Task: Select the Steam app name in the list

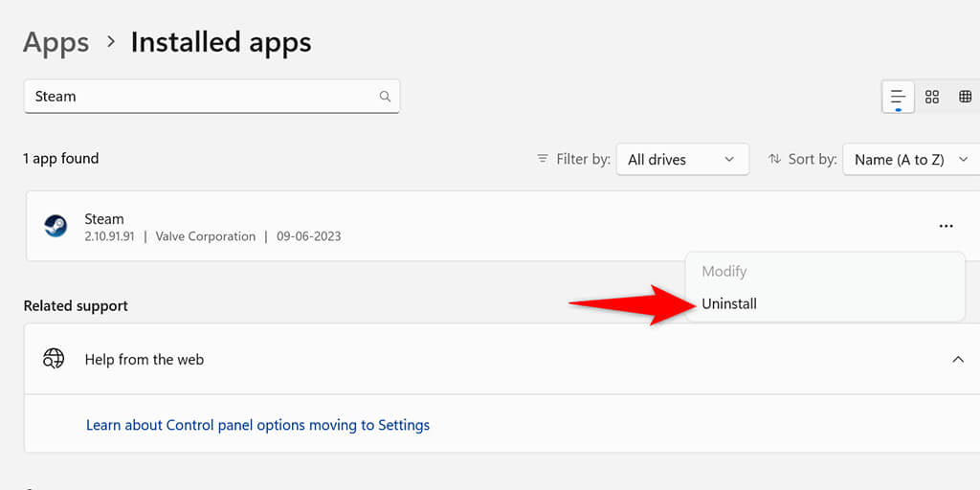Action: pyautogui.click(x=104, y=219)
